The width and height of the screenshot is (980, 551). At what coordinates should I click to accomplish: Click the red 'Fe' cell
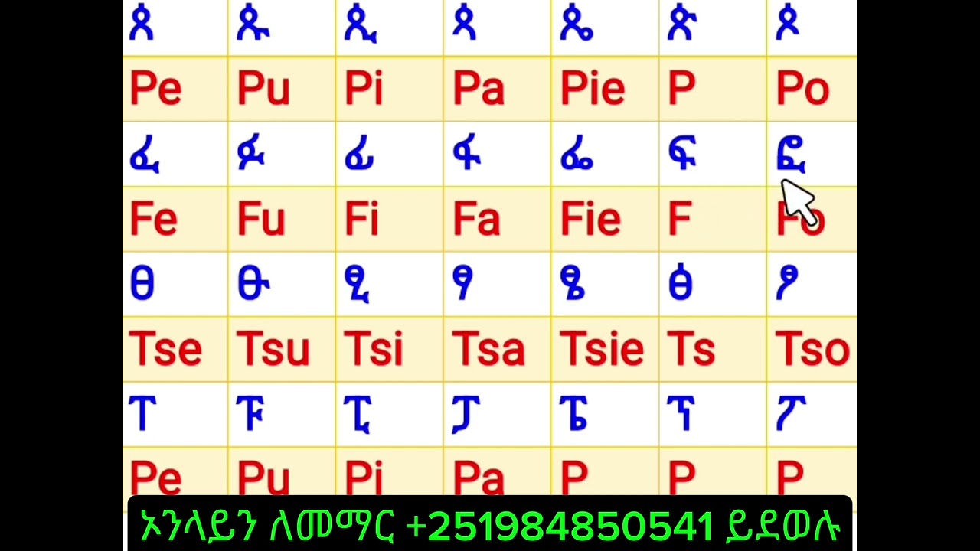pyautogui.click(x=153, y=219)
